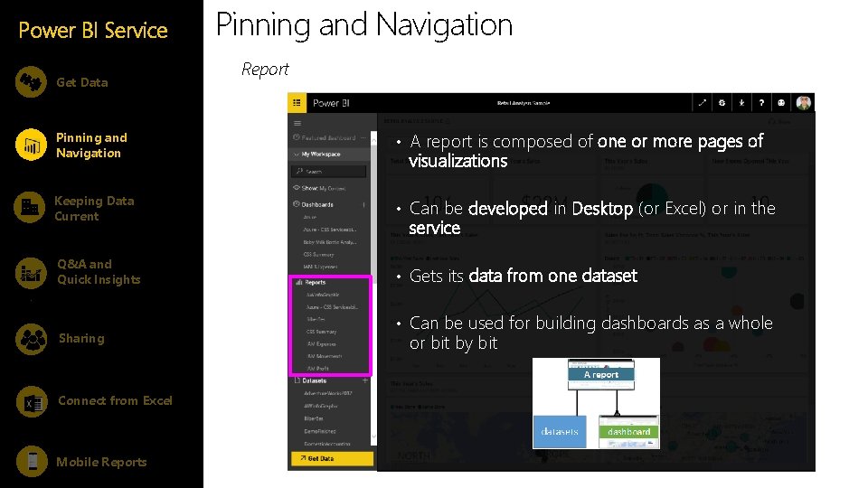
Task: Enter full screen mode via arrow icon
Action: click(x=702, y=103)
